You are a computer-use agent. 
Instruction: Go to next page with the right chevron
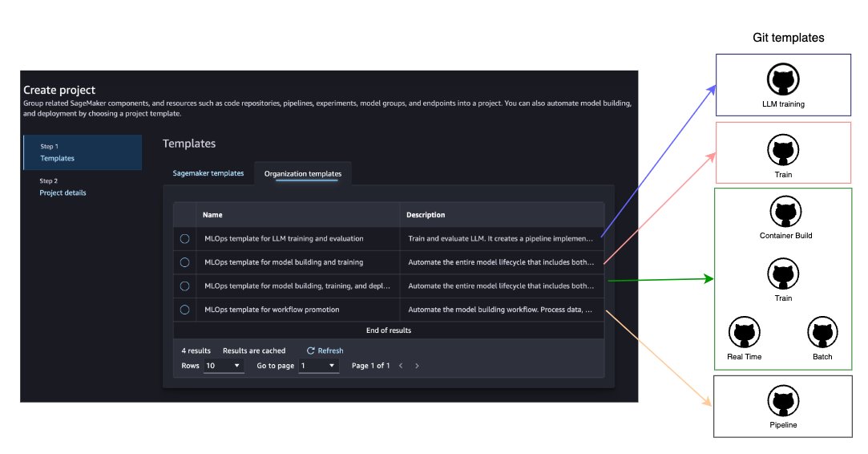tap(417, 366)
